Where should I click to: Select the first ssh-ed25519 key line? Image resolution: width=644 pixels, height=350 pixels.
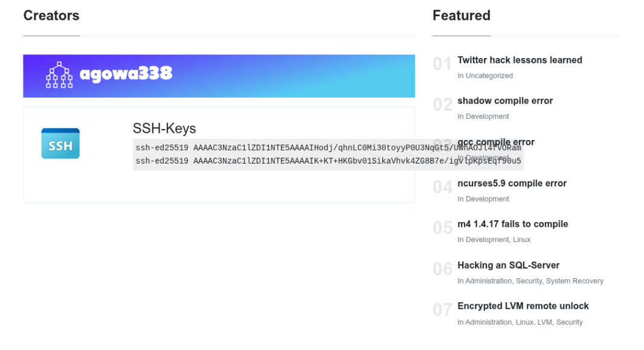tap(328, 148)
